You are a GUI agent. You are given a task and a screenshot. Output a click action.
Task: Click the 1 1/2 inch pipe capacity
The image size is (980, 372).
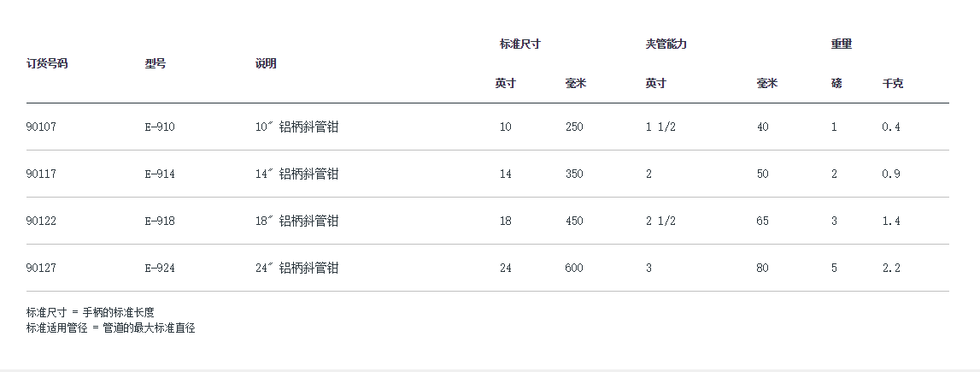[x=660, y=127]
